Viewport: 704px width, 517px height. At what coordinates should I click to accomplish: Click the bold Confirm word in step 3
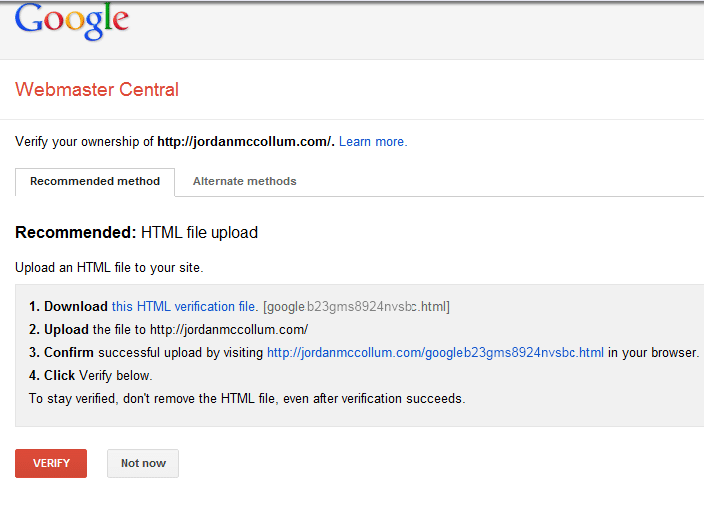click(x=69, y=353)
